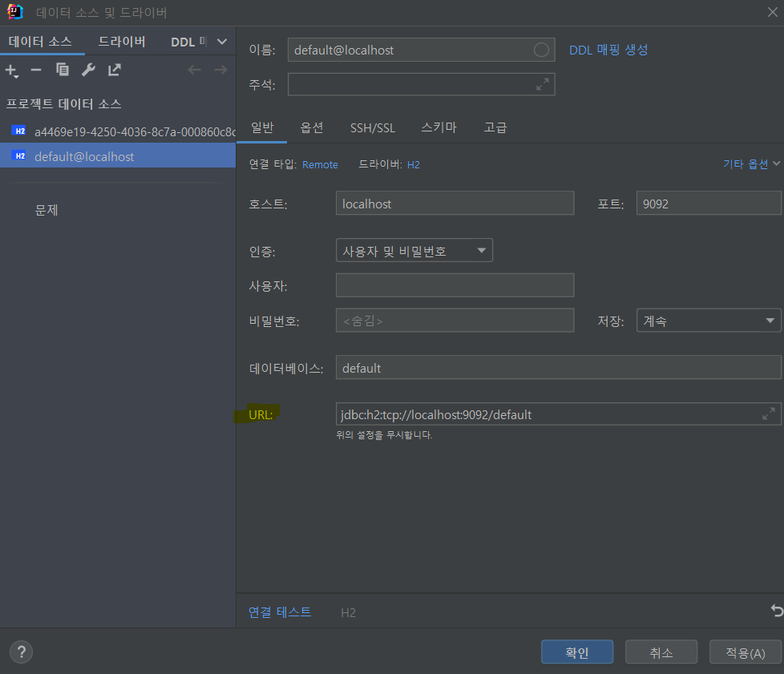784x674 pixels.
Task: Open the 스키마 tab
Action: (x=438, y=127)
